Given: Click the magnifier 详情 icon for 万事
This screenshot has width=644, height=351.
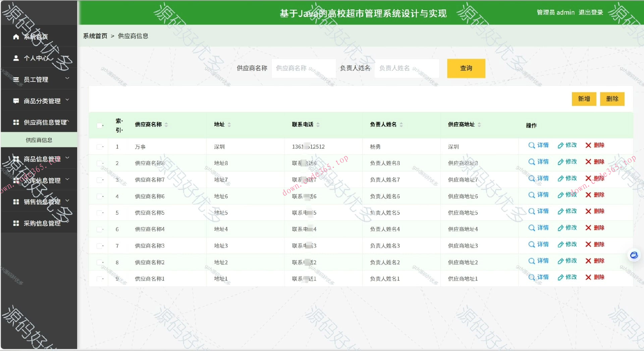Looking at the screenshot, I should pos(531,146).
